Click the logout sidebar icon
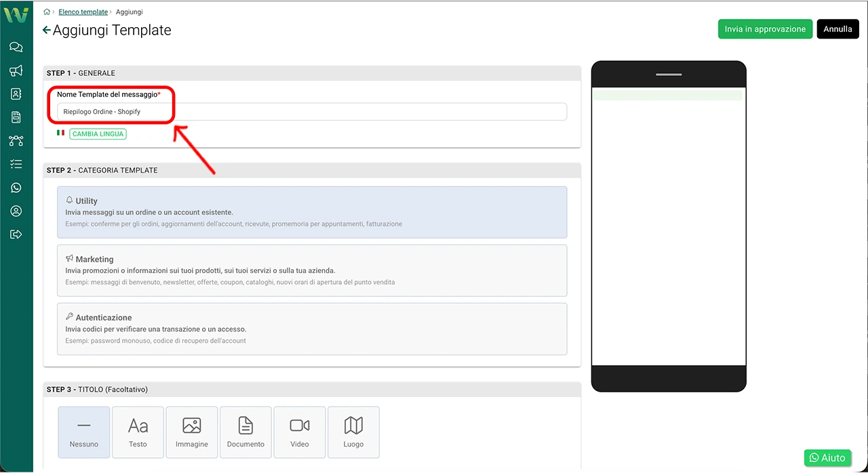 [16, 234]
